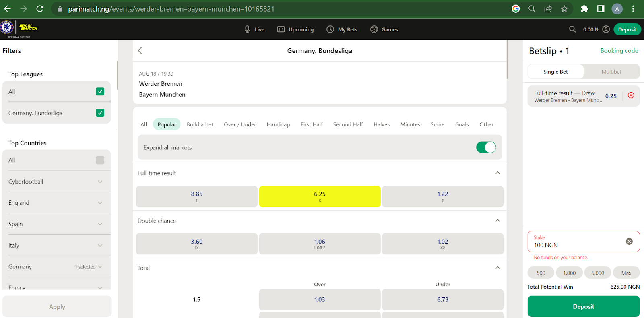Select the Second Half tab

348,124
